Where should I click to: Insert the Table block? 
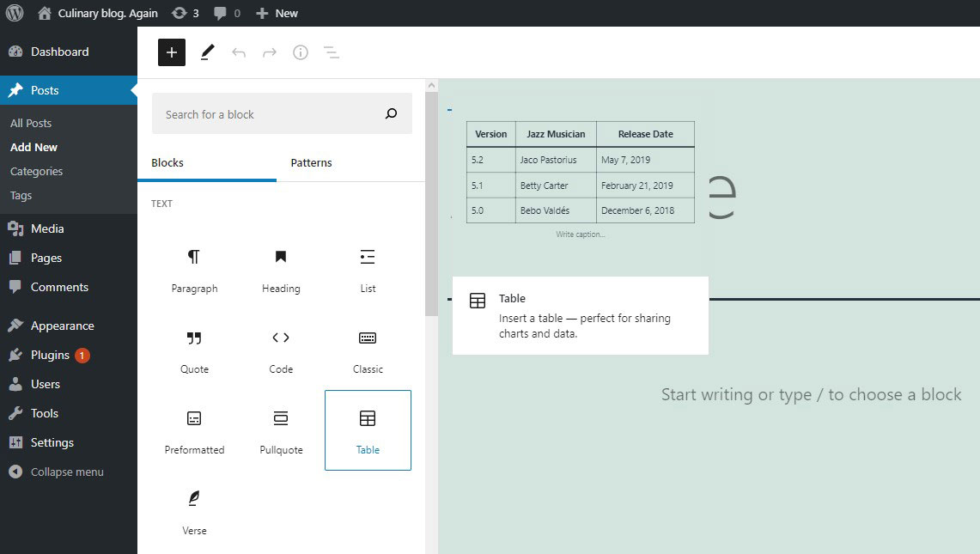(x=368, y=430)
